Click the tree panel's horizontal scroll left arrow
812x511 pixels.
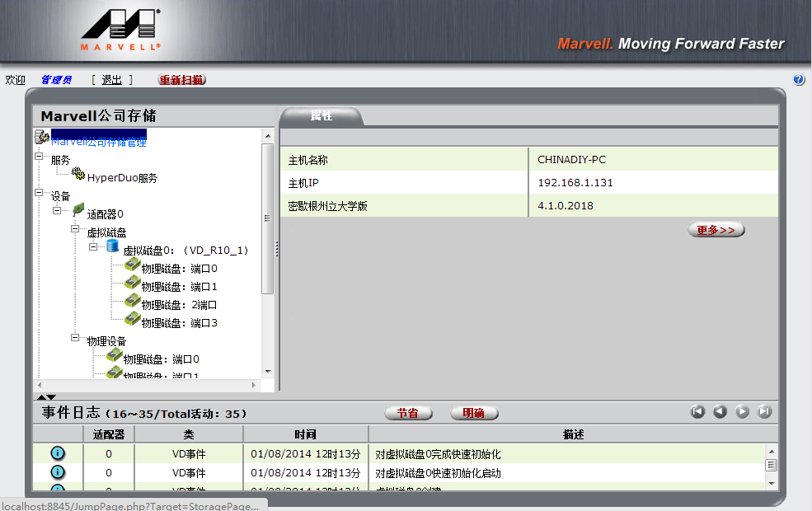[x=40, y=385]
